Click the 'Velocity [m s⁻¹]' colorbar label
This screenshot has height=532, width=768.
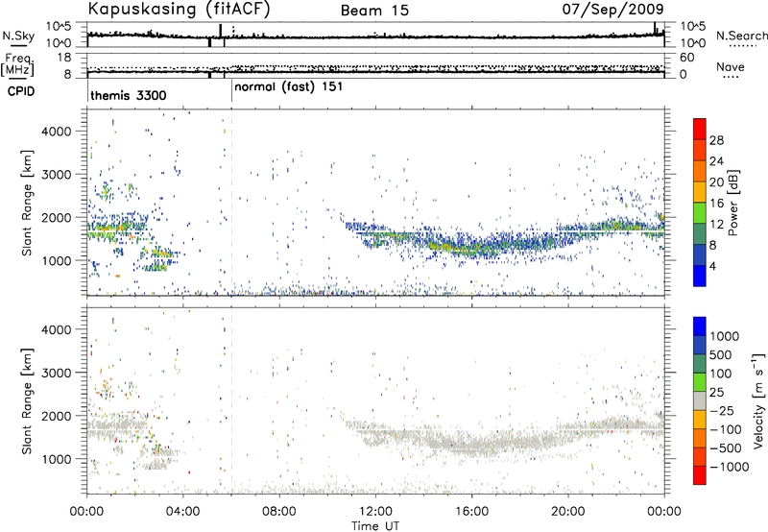point(759,400)
